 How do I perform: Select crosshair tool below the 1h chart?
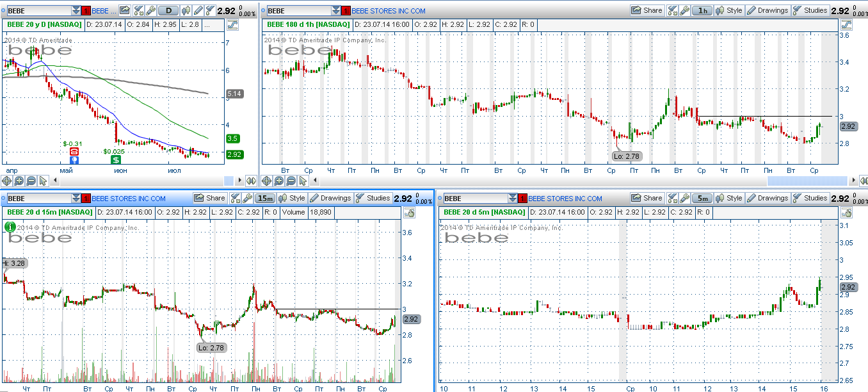point(267,181)
